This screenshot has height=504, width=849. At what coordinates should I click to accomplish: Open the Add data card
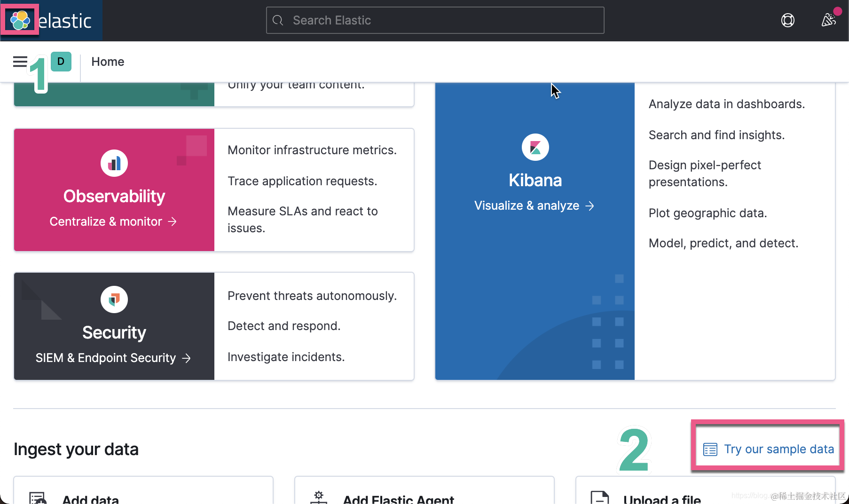click(x=143, y=490)
